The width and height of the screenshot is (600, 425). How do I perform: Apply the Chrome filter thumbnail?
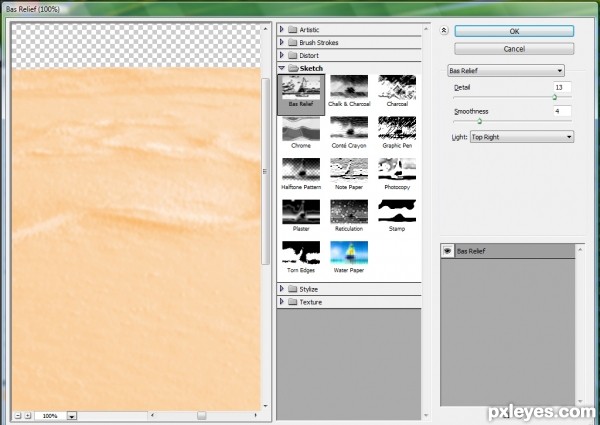pyautogui.click(x=301, y=133)
